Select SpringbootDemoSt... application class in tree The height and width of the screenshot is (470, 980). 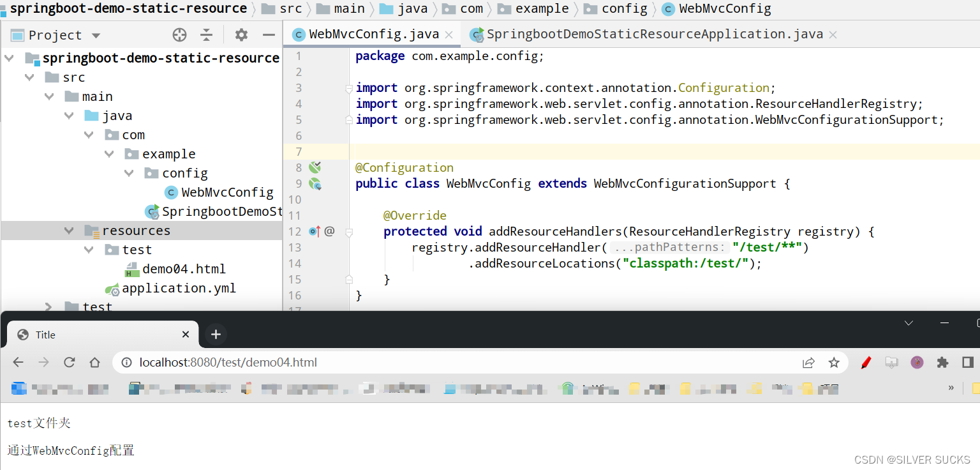(x=213, y=211)
